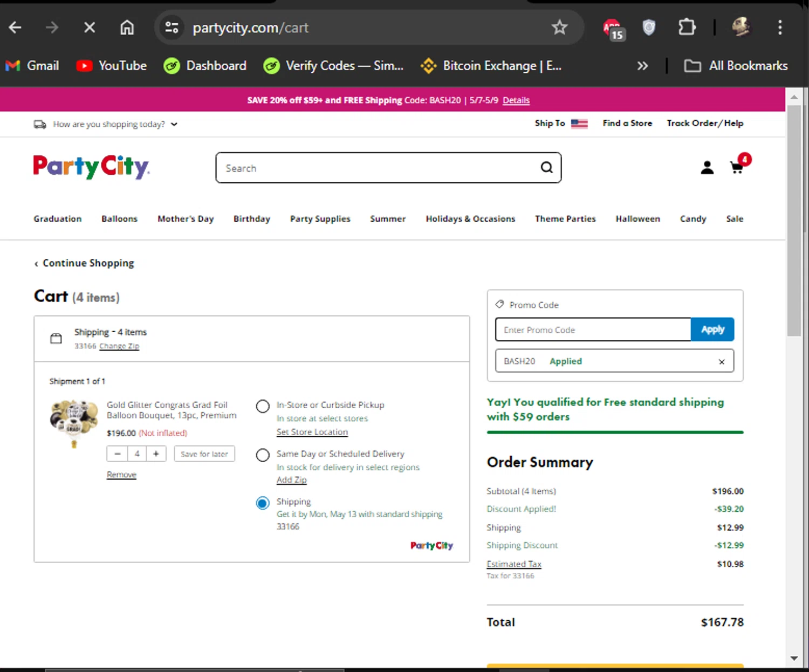
Task: Open the Graduation menu
Action: (58, 219)
